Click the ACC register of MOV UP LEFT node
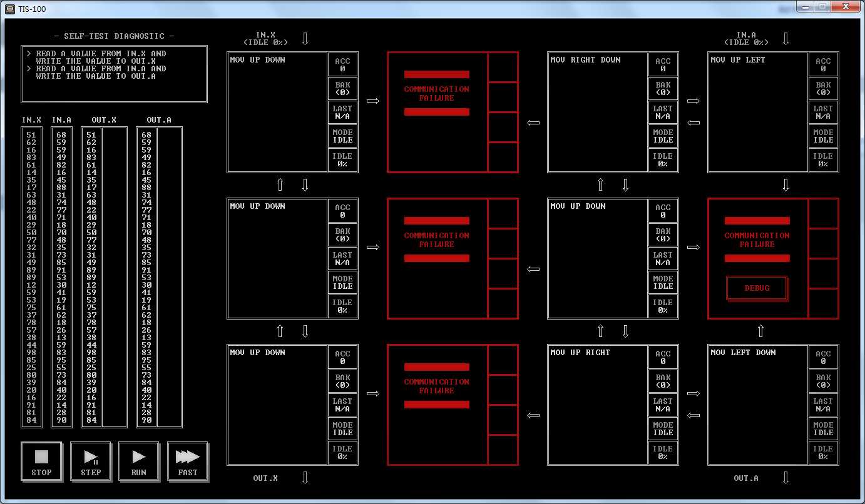Image resolution: width=865 pixels, height=504 pixels. [823, 65]
